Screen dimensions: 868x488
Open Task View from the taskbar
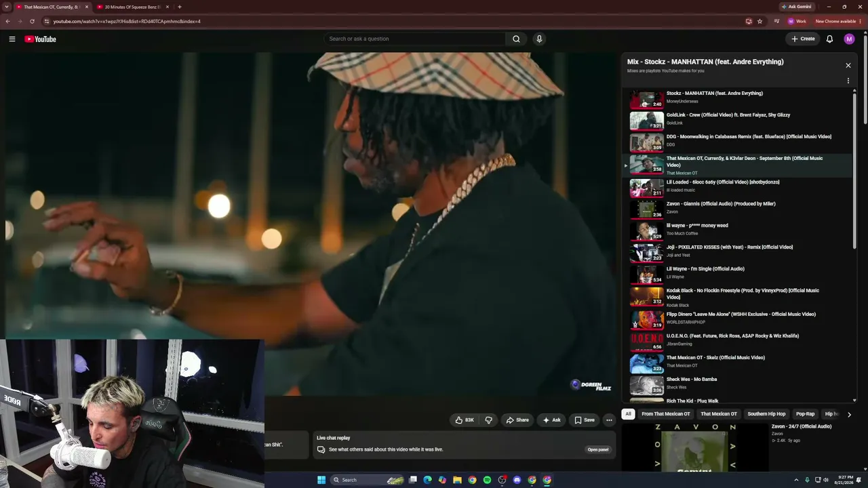pos(412,480)
